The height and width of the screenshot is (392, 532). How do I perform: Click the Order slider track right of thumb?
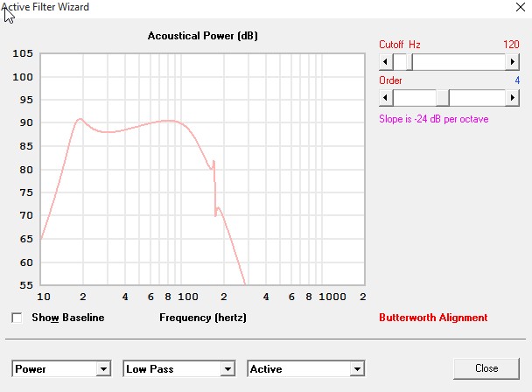click(478, 98)
